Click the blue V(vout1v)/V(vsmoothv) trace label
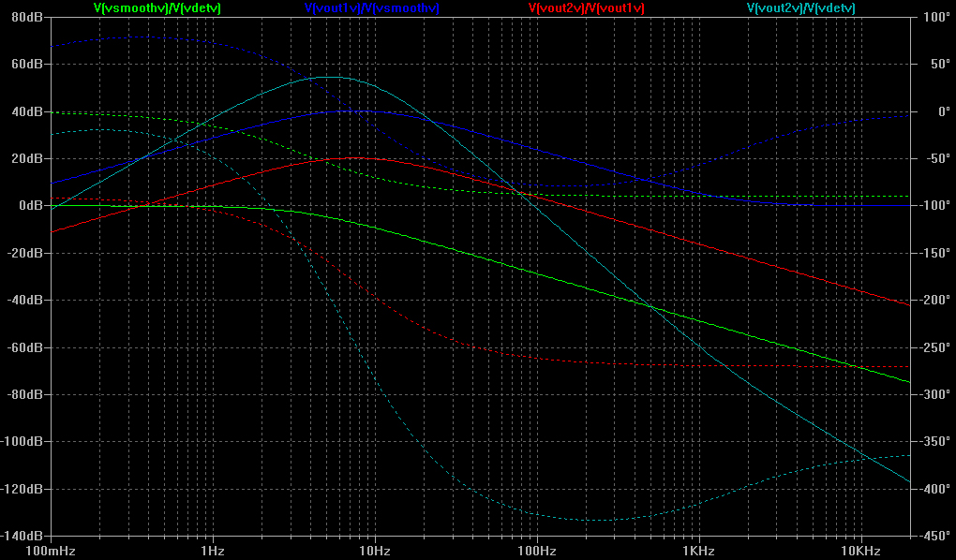Screen dimensions: 956x560 tap(372, 8)
